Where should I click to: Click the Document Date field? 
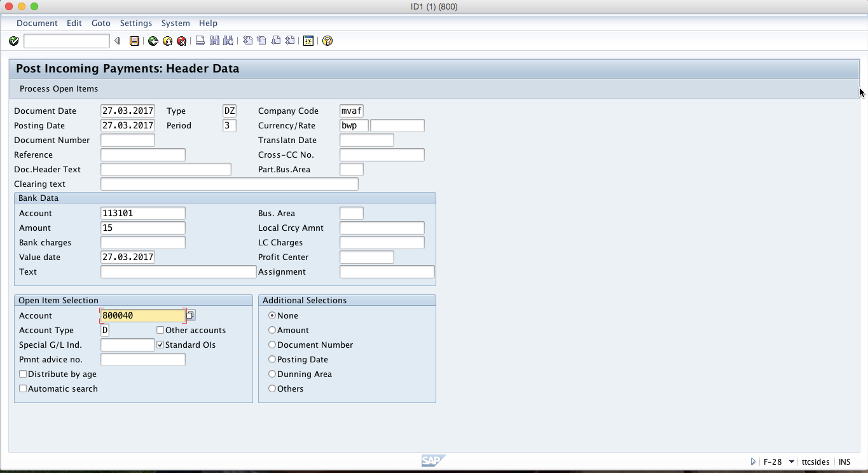[128, 111]
